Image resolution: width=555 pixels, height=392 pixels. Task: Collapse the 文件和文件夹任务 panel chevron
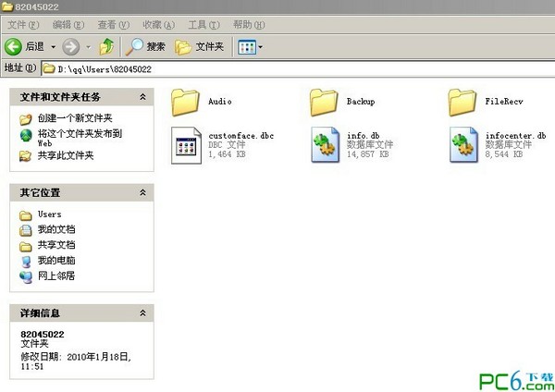[x=142, y=97]
